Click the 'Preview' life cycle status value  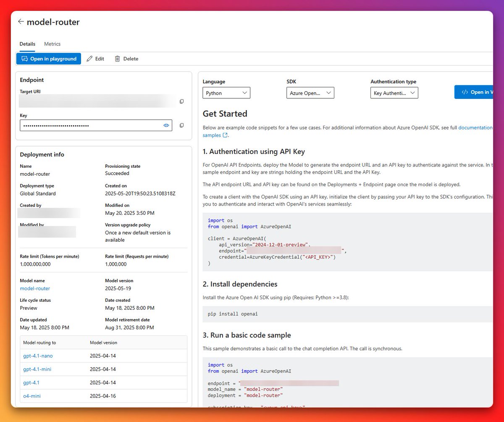(x=28, y=308)
